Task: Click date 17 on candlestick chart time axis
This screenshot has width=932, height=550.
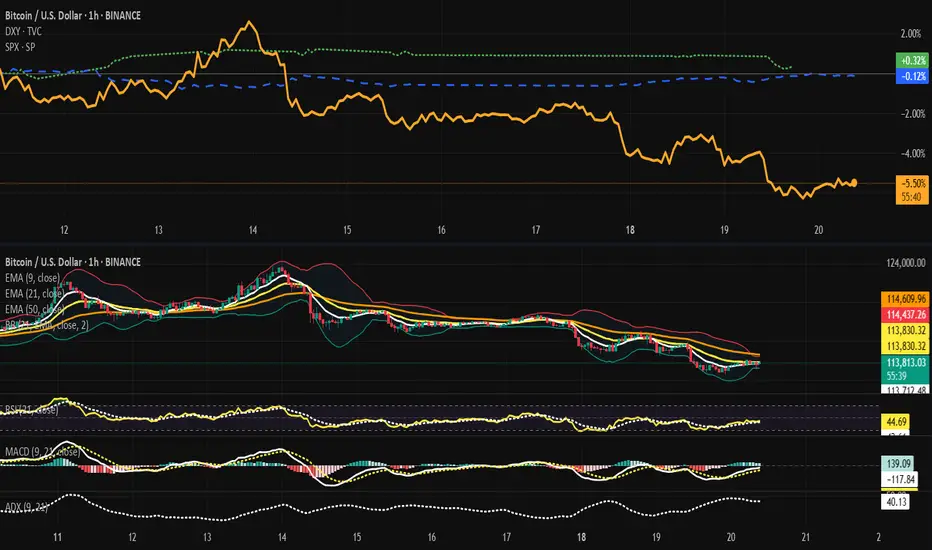Action: 506,537
